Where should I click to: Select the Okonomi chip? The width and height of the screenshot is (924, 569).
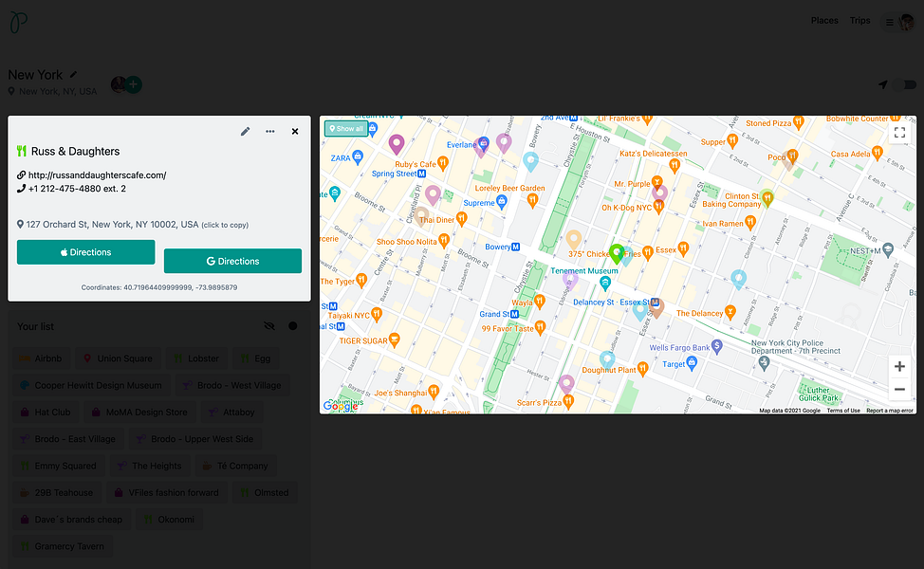pos(169,520)
